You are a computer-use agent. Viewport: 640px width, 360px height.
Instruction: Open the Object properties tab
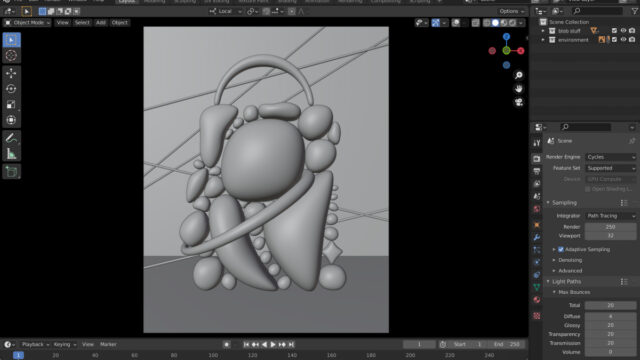pos(537,225)
